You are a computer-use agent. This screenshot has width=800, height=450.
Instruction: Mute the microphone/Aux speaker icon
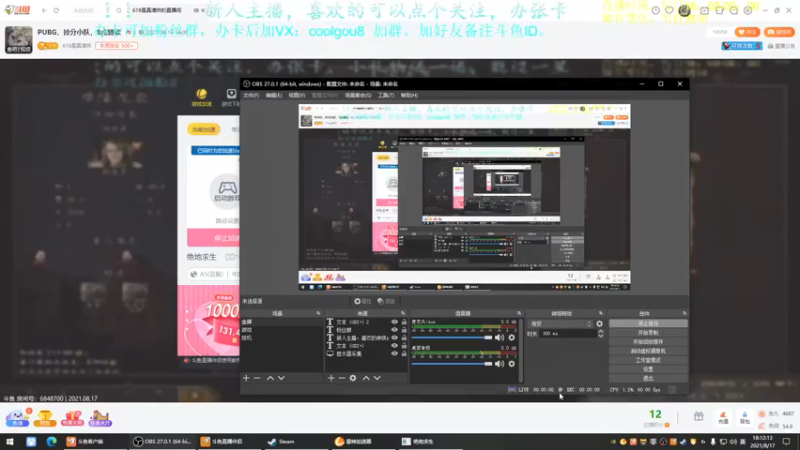pyautogui.click(x=499, y=337)
